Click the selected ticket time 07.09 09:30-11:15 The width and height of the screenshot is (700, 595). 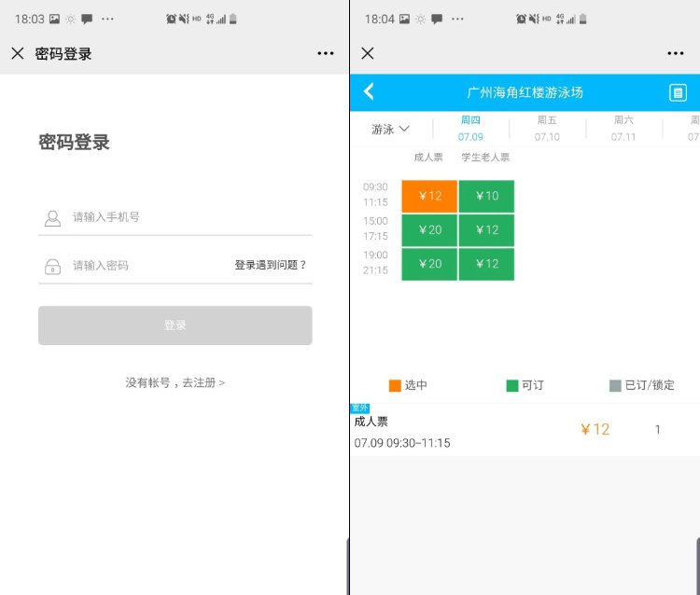[402, 443]
